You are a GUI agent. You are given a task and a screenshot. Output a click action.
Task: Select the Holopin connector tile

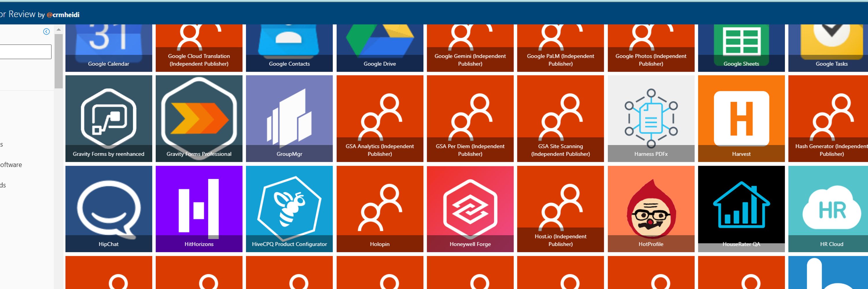click(x=380, y=209)
